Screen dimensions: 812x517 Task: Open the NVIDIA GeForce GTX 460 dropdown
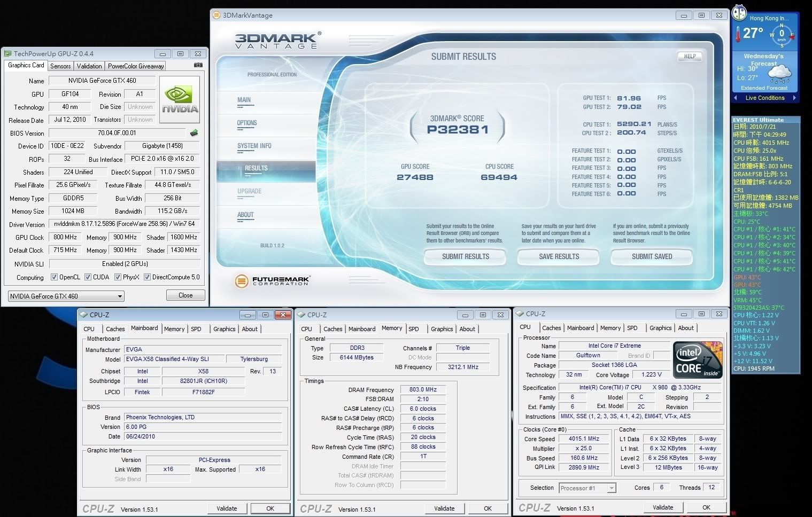coord(66,296)
